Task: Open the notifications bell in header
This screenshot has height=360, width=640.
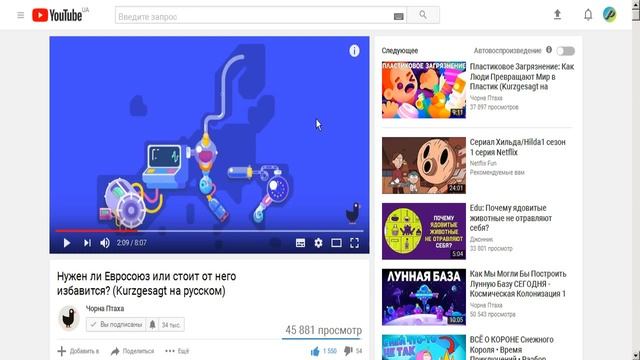Action: point(588,15)
